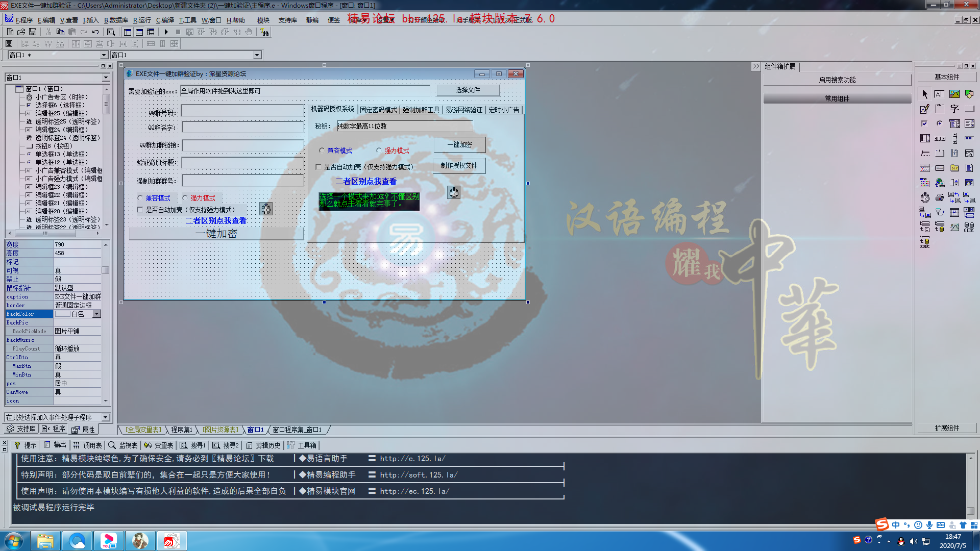The width and height of the screenshot is (980, 551).
Task: Click the Run (play) toolbar button
Action: tap(166, 32)
